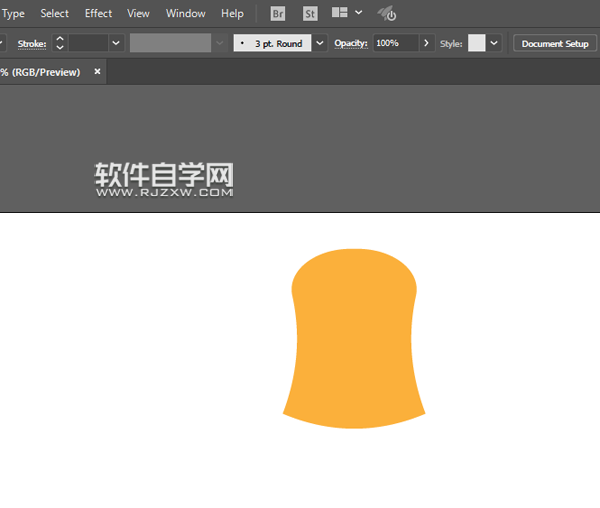Viewport: 600px width, 508px height.
Task: Click the Stroke label link
Action: tap(32, 44)
